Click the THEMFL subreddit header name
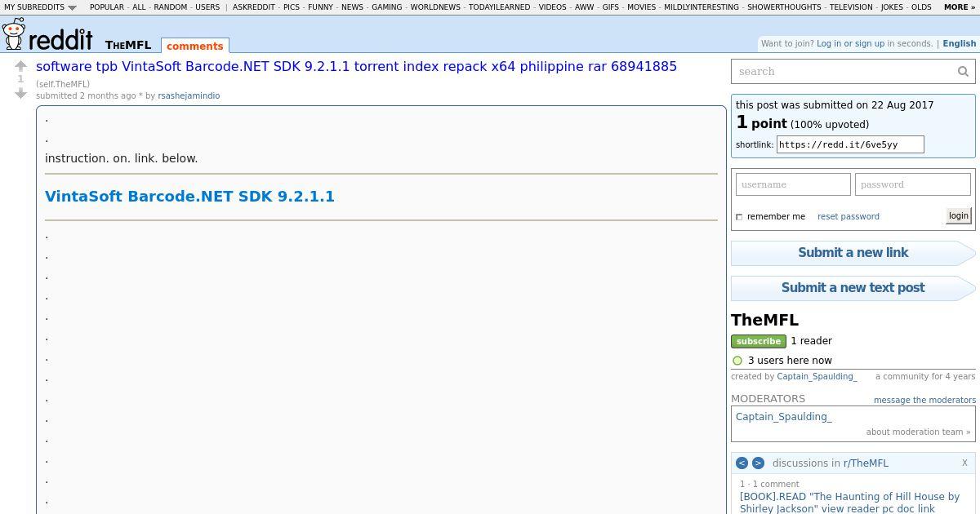980x514 pixels. click(128, 45)
